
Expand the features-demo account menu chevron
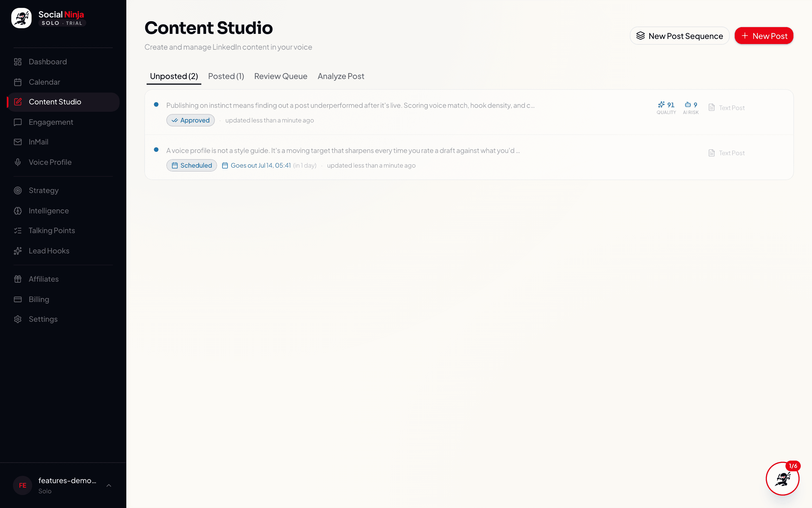(109, 485)
